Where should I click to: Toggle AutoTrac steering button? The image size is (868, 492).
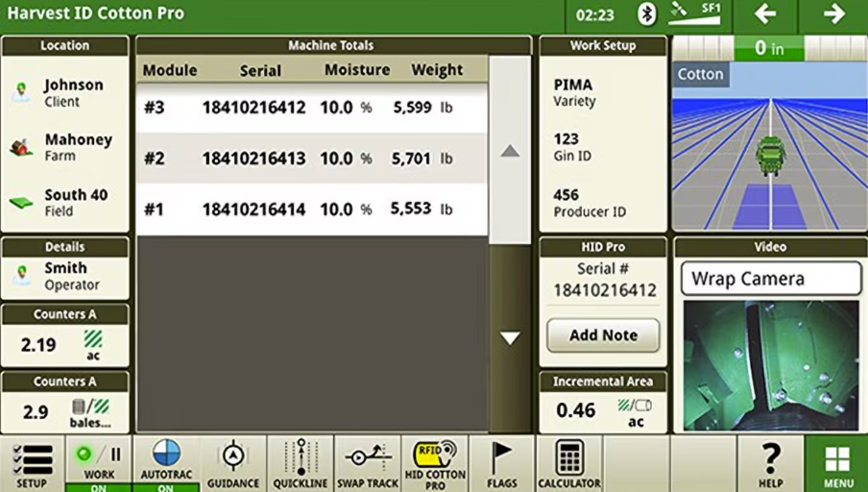click(166, 464)
